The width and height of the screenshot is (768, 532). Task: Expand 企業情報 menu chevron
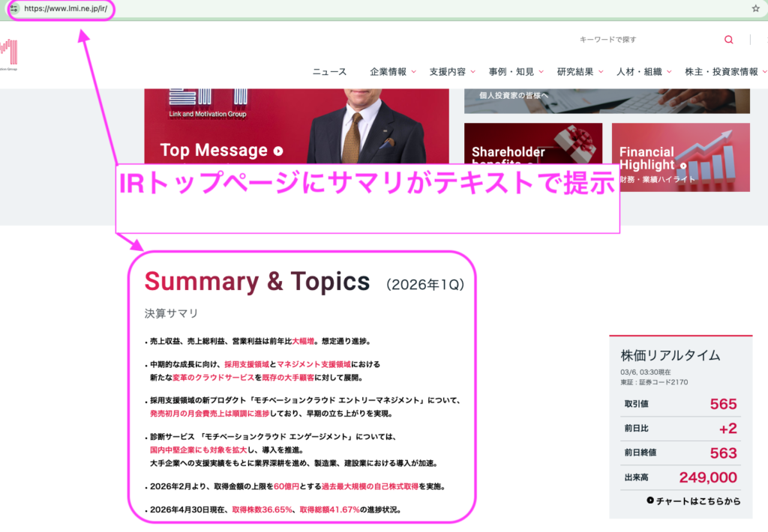point(414,72)
